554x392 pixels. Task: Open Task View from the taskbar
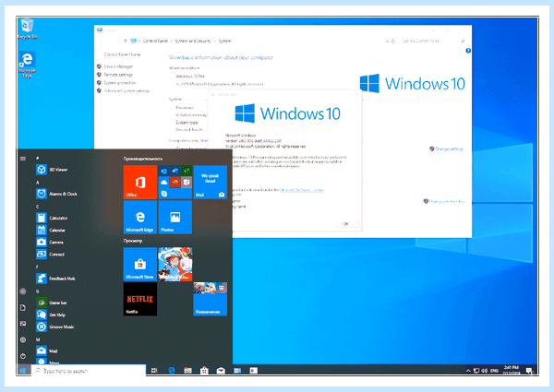(x=154, y=371)
